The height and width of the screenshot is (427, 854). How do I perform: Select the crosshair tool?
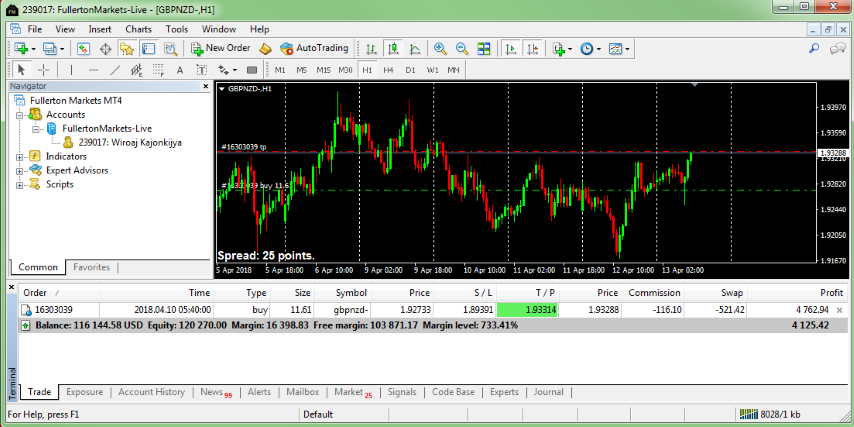(44, 70)
